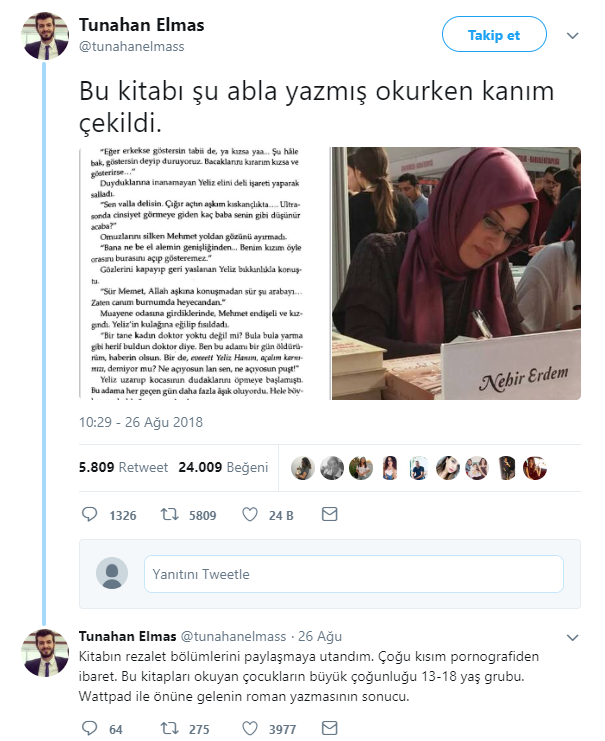This screenshot has height=741, width=605.
Task: Click the Takip et follow button
Action: (x=494, y=34)
